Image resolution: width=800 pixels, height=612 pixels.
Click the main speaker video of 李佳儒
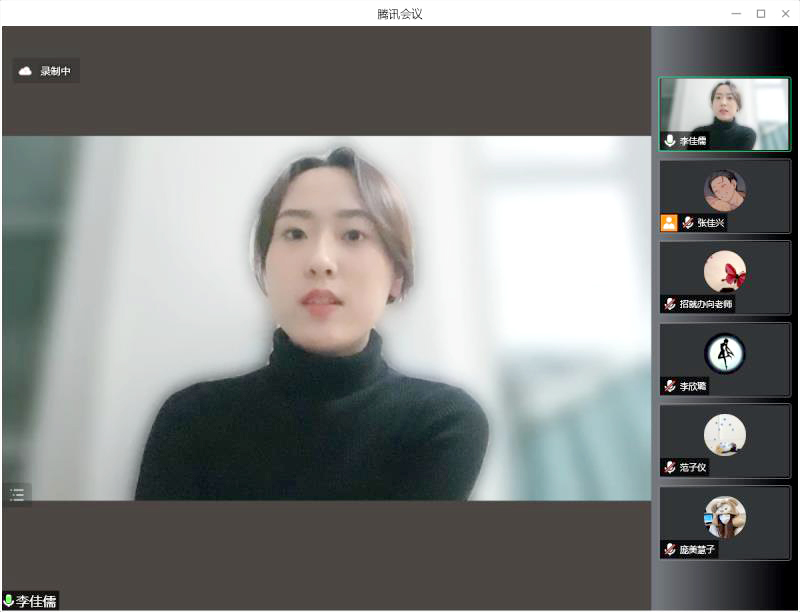[x=327, y=318]
